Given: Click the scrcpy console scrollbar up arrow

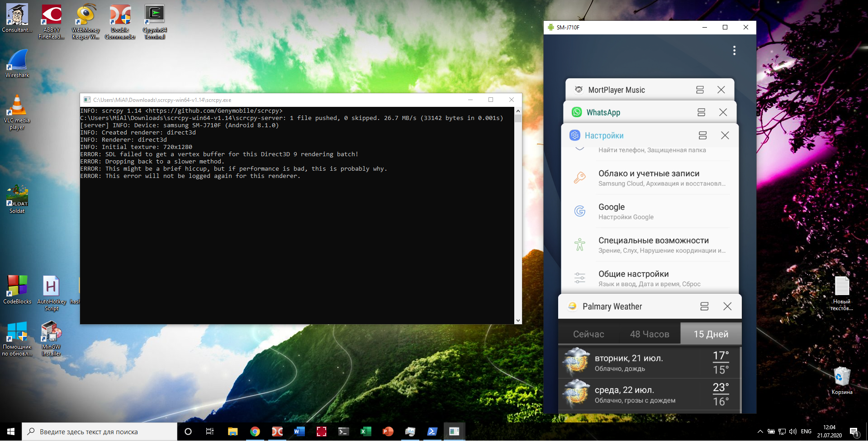Looking at the screenshot, I should (518, 111).
